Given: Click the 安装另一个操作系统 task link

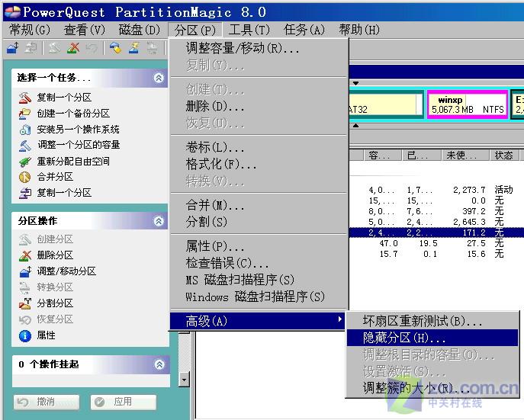Looking at the screenshot, I should 79,130.
